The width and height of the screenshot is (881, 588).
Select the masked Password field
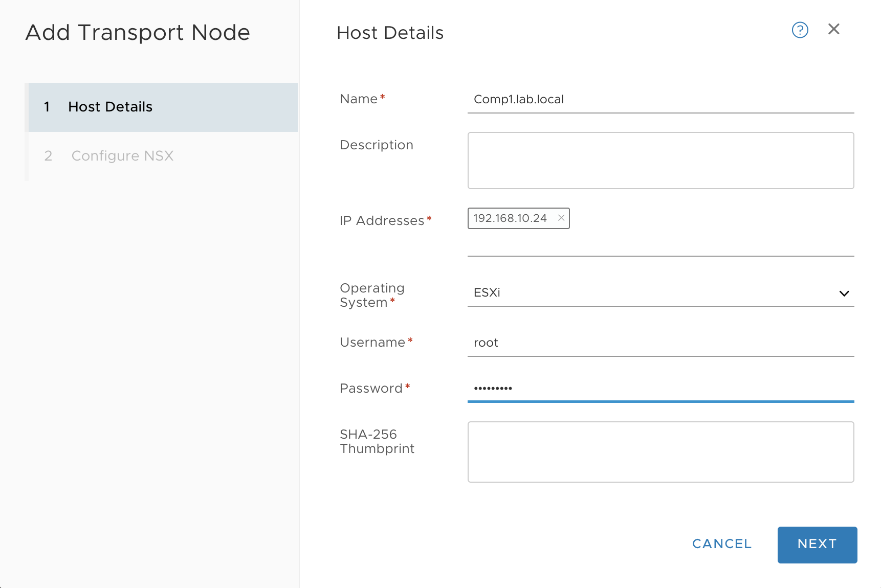pos(660,389)
